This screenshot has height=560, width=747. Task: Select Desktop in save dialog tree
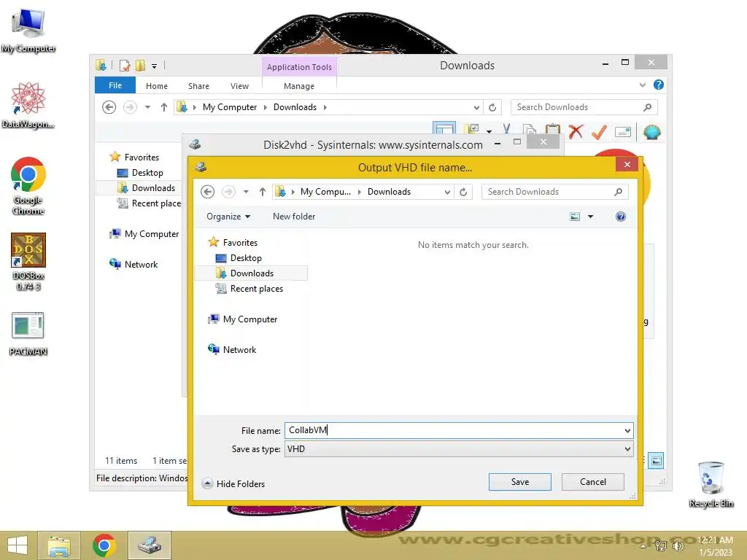point(246,258)
